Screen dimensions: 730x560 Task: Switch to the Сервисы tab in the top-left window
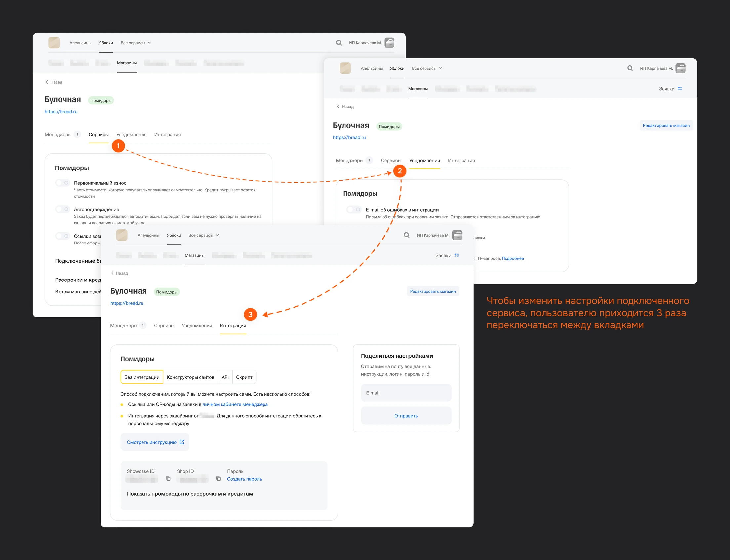(x=99, y=135)
